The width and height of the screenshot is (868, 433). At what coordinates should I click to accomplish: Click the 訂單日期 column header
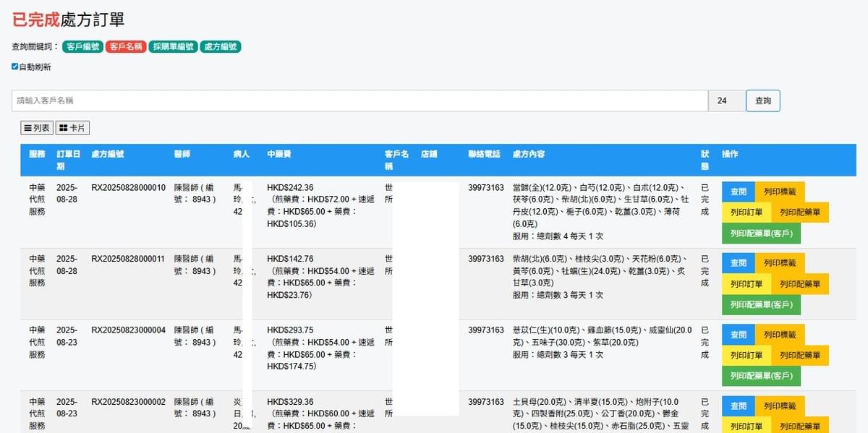(x=67, y=160)
